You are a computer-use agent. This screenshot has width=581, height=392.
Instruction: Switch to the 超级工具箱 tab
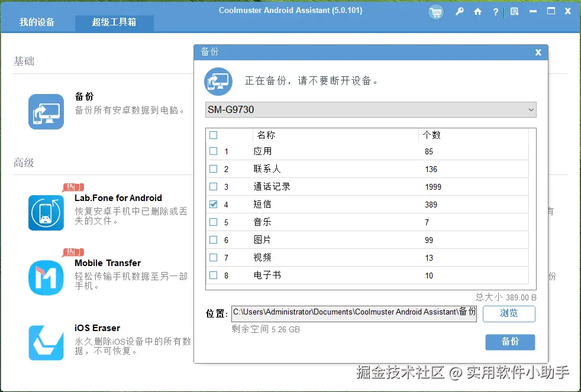[x=114, y=22]
